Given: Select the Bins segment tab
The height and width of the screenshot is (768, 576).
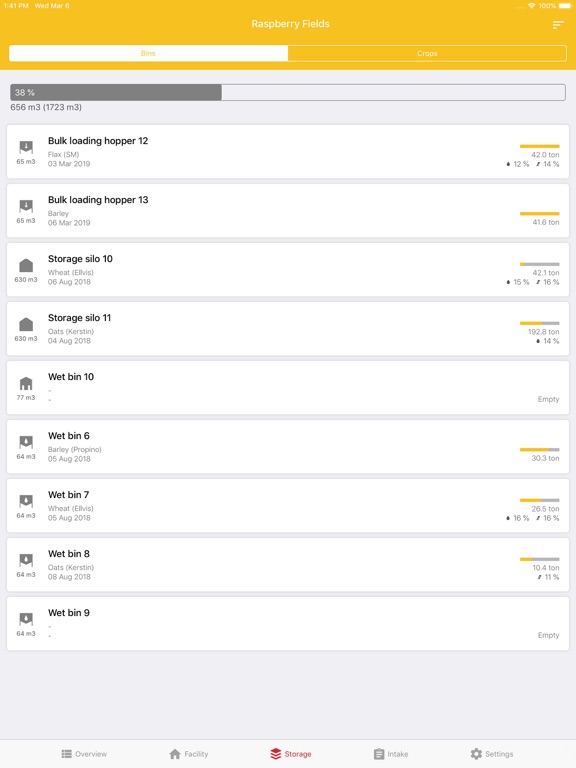Looking at the screenshot, I should pos(148,53).
